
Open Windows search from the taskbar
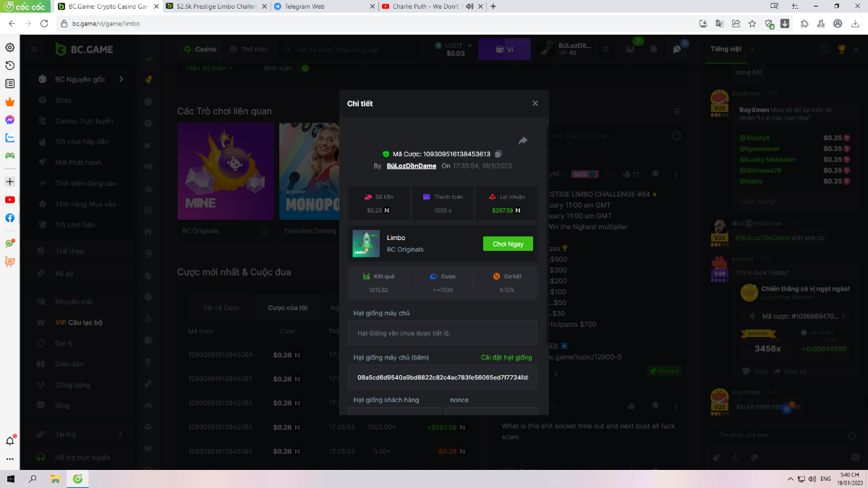(x=33, y=479)
